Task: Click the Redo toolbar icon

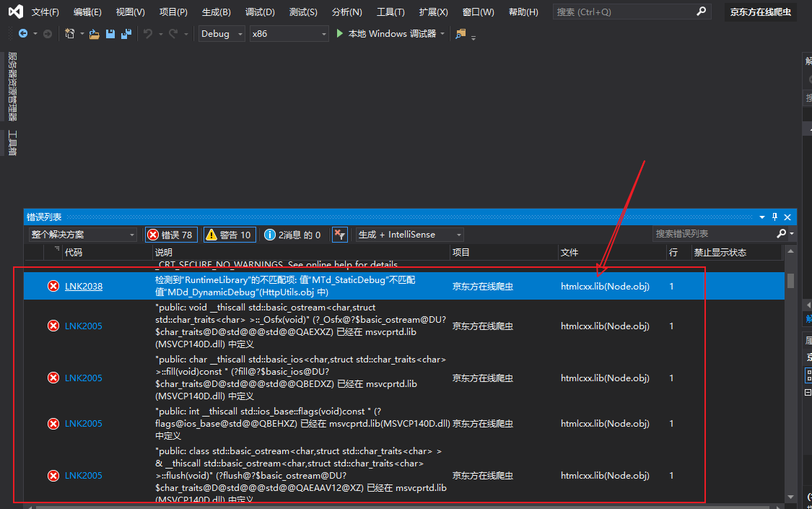Action: [173, 34]
